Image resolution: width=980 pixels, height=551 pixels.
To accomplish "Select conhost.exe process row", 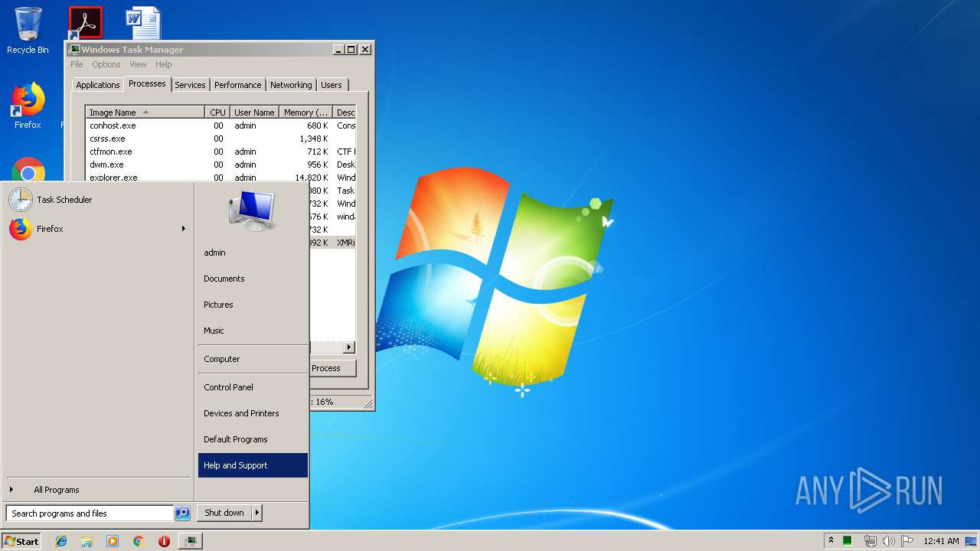I will tap(220, 126).
